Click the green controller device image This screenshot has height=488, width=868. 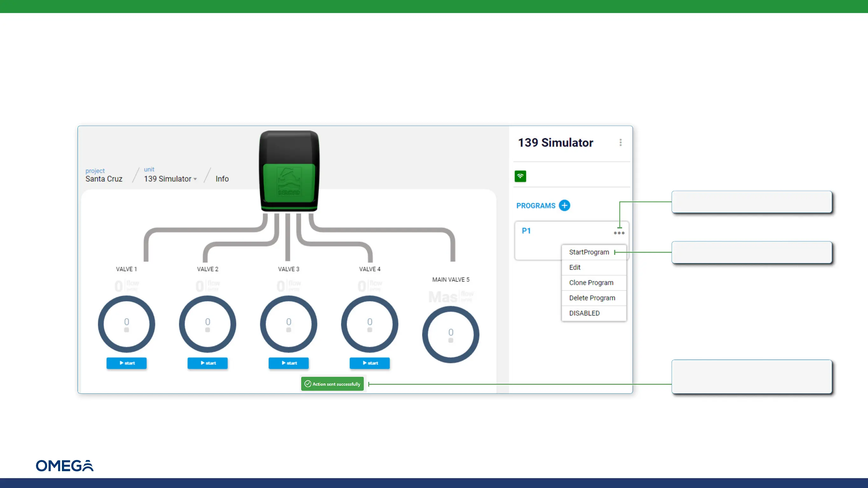click(289, 171)
